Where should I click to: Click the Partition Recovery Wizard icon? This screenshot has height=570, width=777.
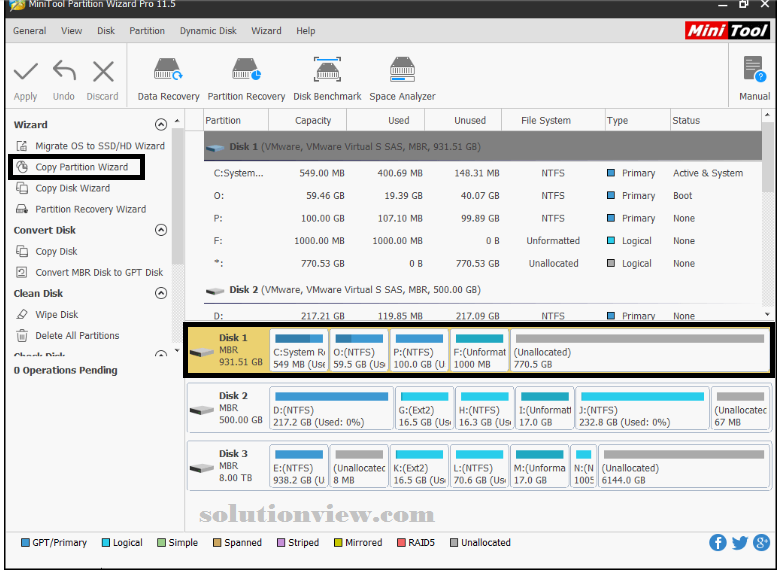click(22, 209)
